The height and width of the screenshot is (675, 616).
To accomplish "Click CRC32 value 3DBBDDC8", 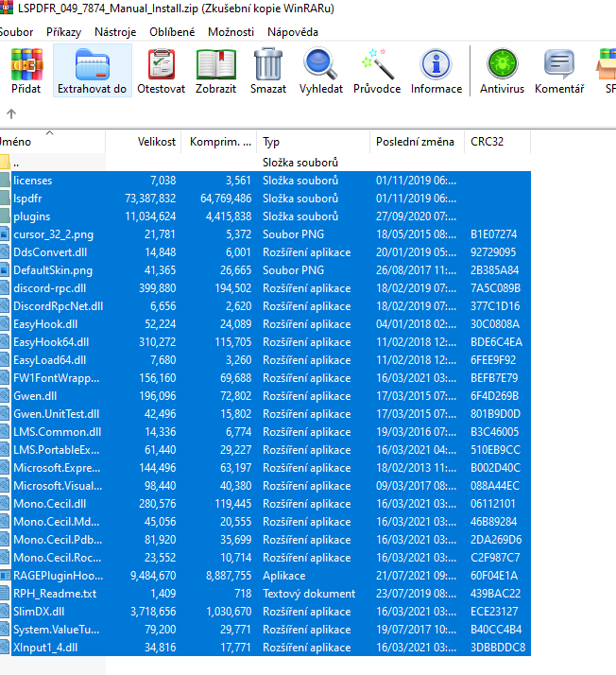I will pos(498,648).
